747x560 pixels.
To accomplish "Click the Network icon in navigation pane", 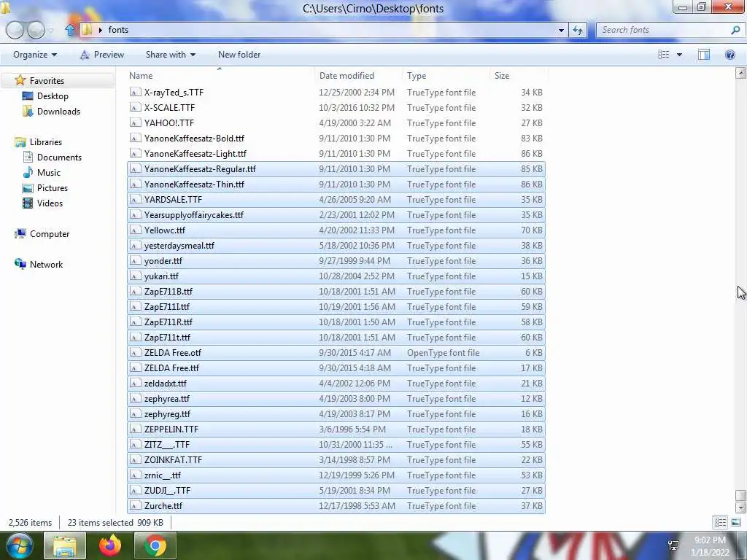I will point(20,264).
